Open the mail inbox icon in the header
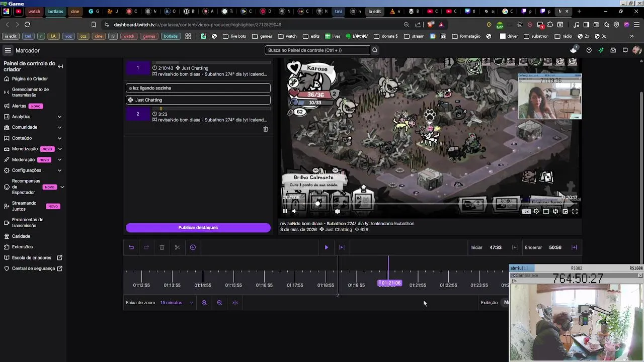 613,50
